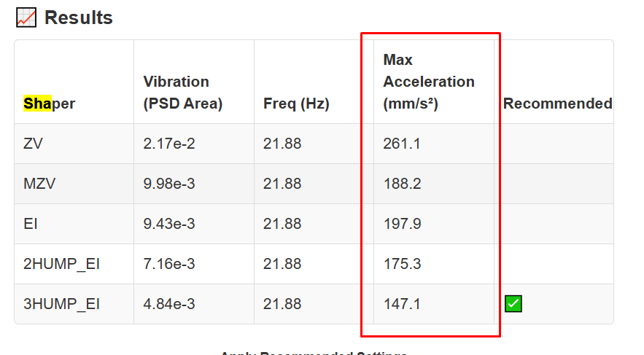This screenshot has width=644, height=355.
Task: Click the 147.1 acceleration value
Action: click(402, 304)
